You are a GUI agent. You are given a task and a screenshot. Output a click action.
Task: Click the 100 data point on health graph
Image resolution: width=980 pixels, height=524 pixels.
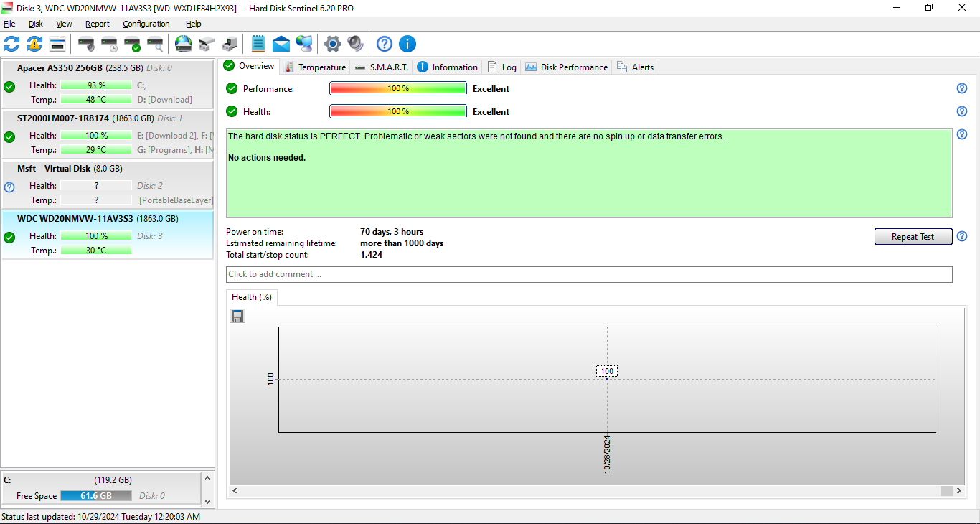pyautogui.click(x=607, y=378)
